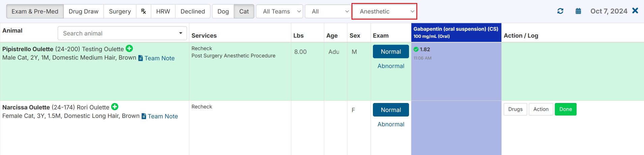This screenshot has width=644, height=155.
Task: Open the Search animal combo box
Action: [122, 33]
